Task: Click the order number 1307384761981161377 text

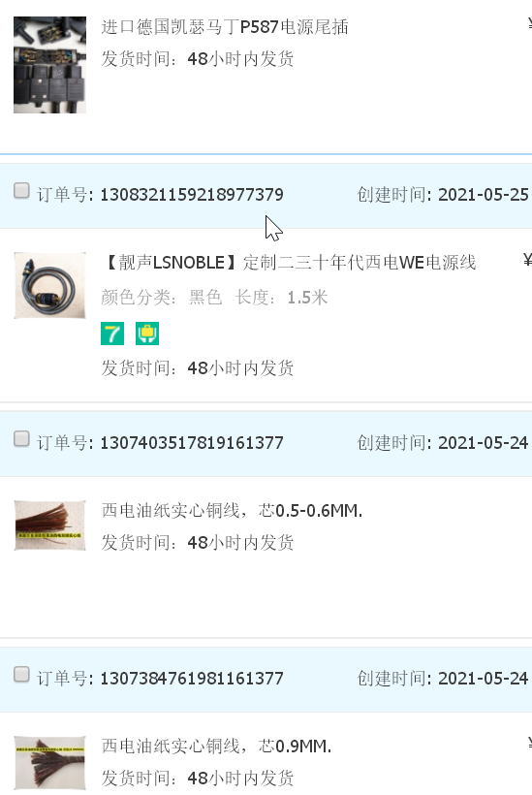Action: point(192,679)
